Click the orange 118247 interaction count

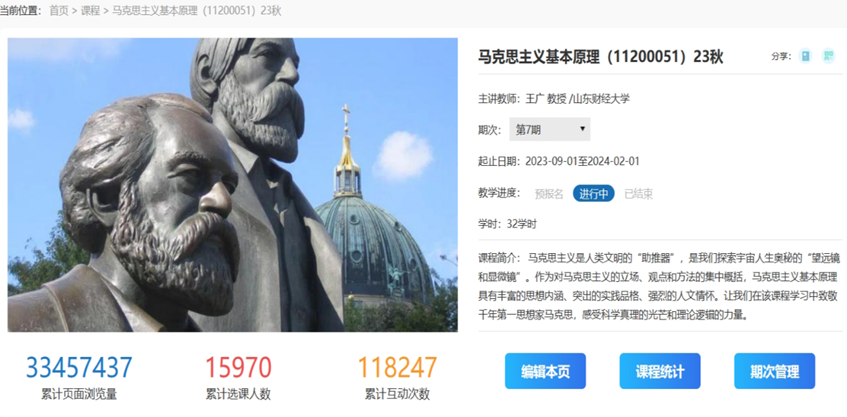397,367
